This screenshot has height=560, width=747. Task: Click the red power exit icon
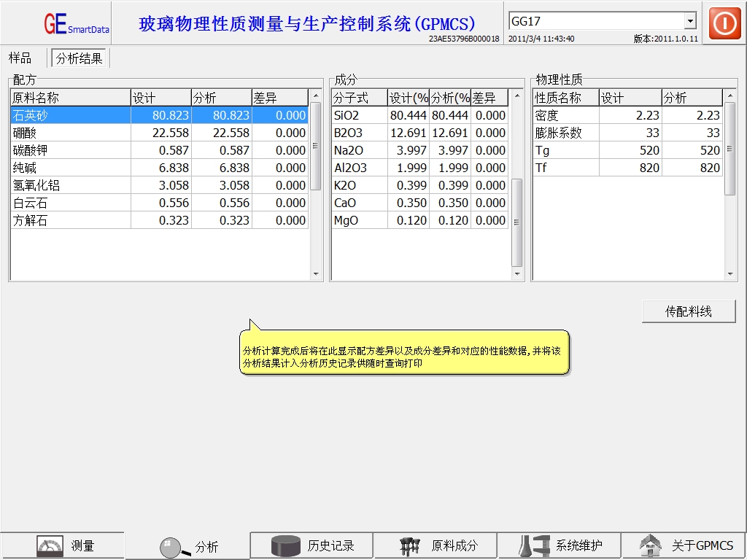coord(724,23)
